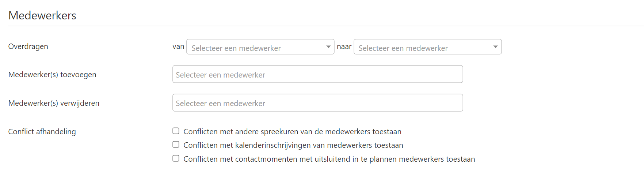Viewport: 644px width, 184px height.
Task: Open the 'naar' employee dropdown
Action: 424,47
